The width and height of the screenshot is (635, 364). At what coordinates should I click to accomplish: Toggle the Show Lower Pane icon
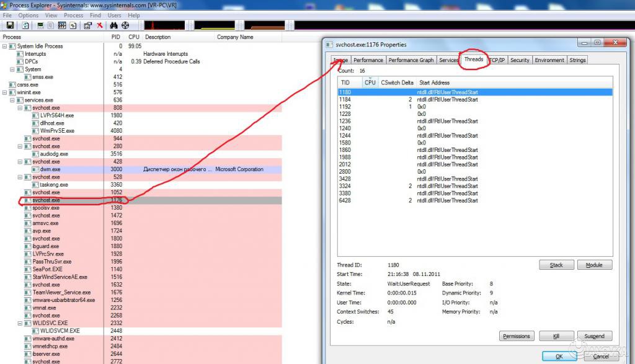(x=62, y=25)
